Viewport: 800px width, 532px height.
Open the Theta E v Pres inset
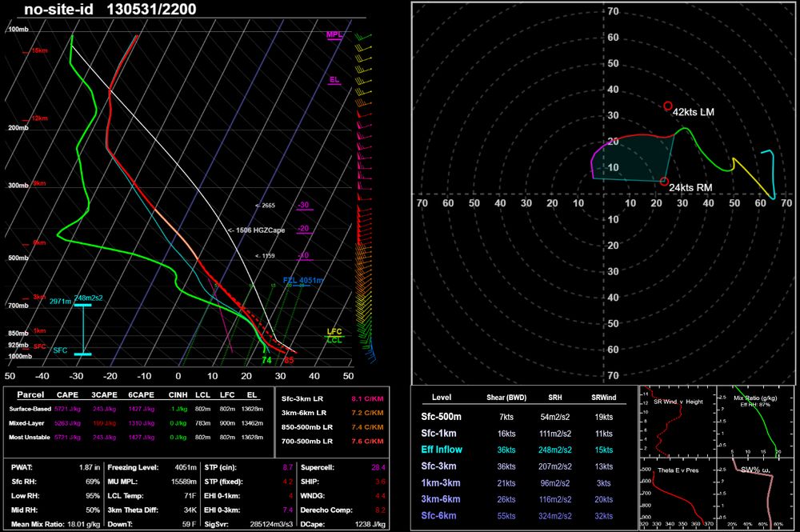coord(678,494)
